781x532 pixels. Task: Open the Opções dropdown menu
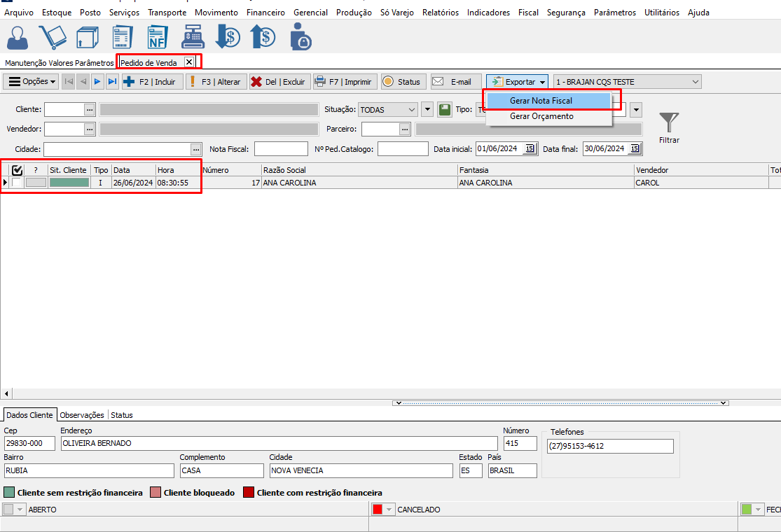(32, 82)
